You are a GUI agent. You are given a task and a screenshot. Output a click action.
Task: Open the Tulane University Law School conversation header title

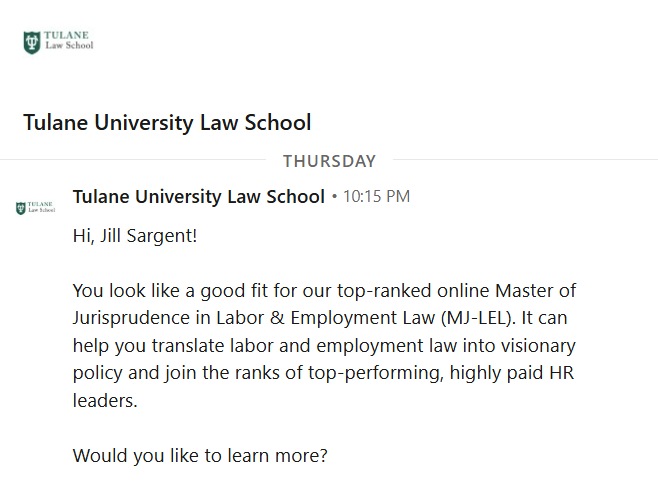click(167, 123)
